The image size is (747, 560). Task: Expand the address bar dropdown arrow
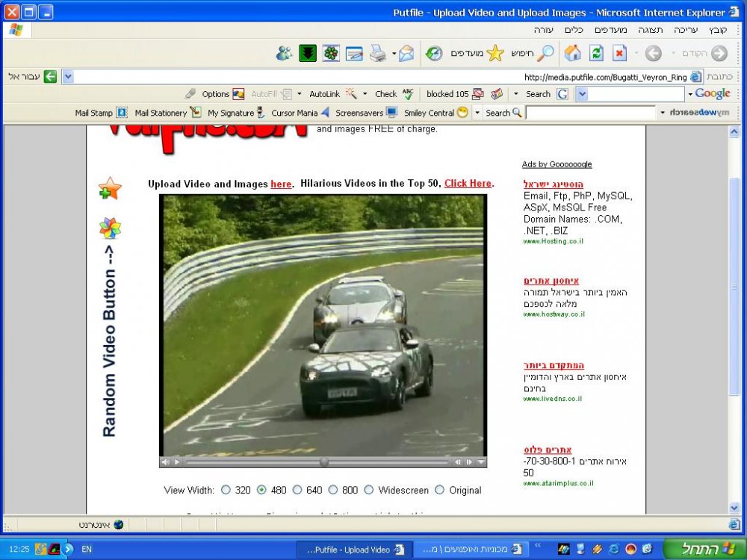(68, 77)
